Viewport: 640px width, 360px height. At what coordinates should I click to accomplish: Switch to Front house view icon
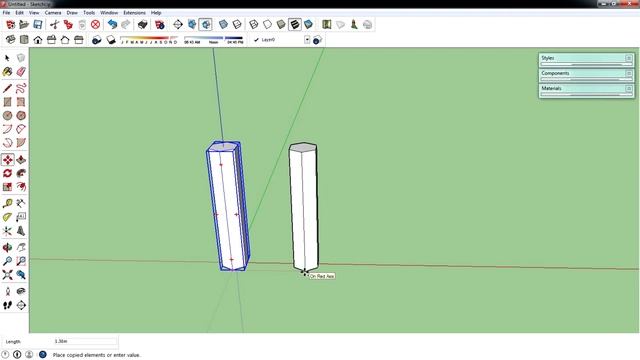[38, 40]
